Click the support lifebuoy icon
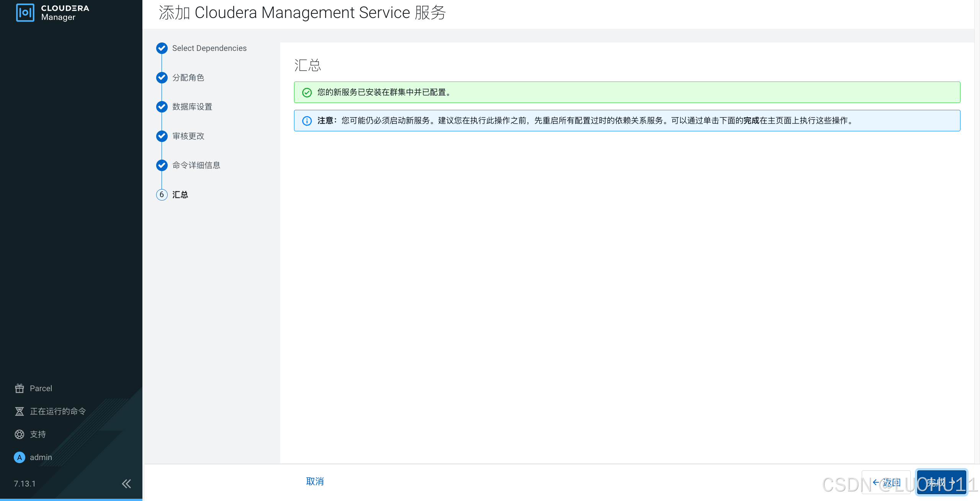The height and width of the screenshot is (501, 980). 20,434
